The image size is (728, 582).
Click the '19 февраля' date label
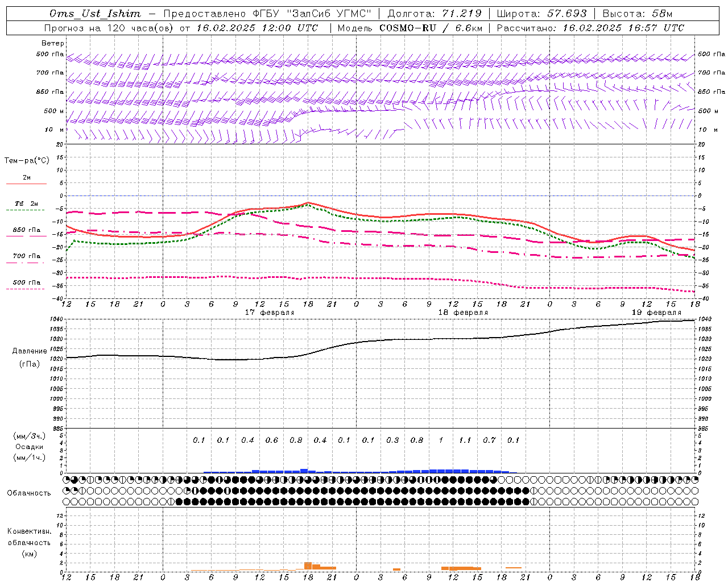coord(656,313)
